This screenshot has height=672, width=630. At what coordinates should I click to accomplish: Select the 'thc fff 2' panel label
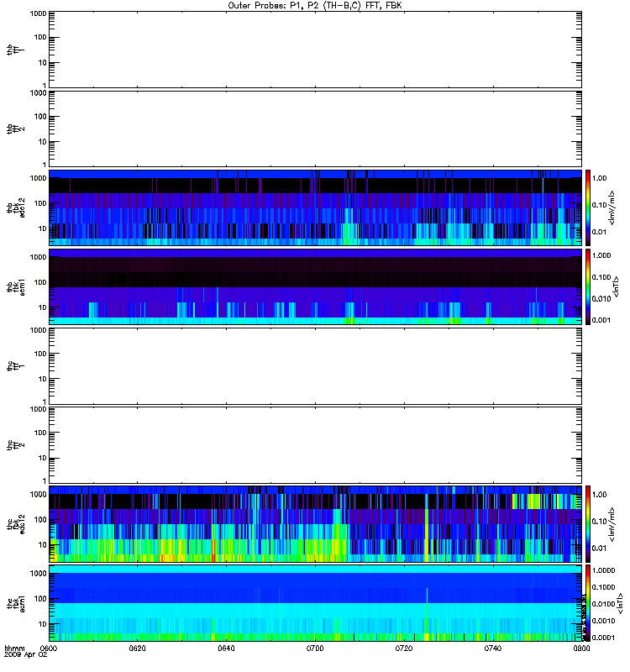(x=15, y=445)
